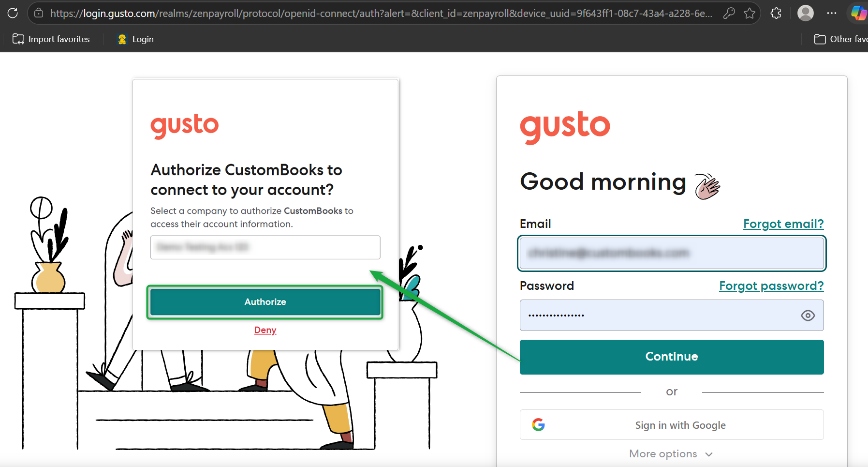
Task: Open the browser extensions puzzle icon
Action: [x=776, y=13]
